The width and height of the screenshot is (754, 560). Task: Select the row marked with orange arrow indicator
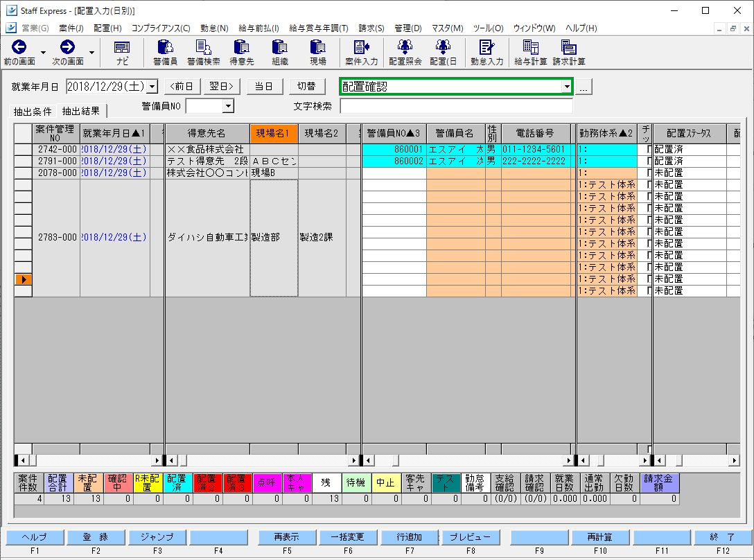(x=23, y=279)
